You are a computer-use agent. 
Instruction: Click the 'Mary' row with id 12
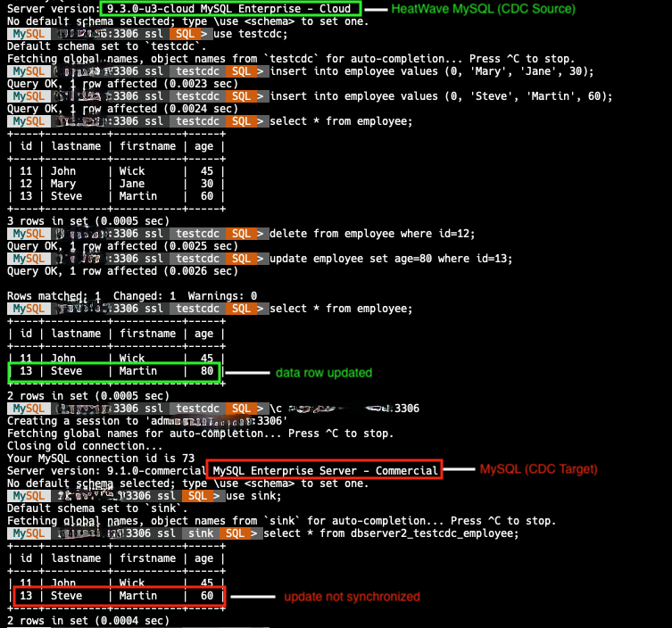click(116, 184)
